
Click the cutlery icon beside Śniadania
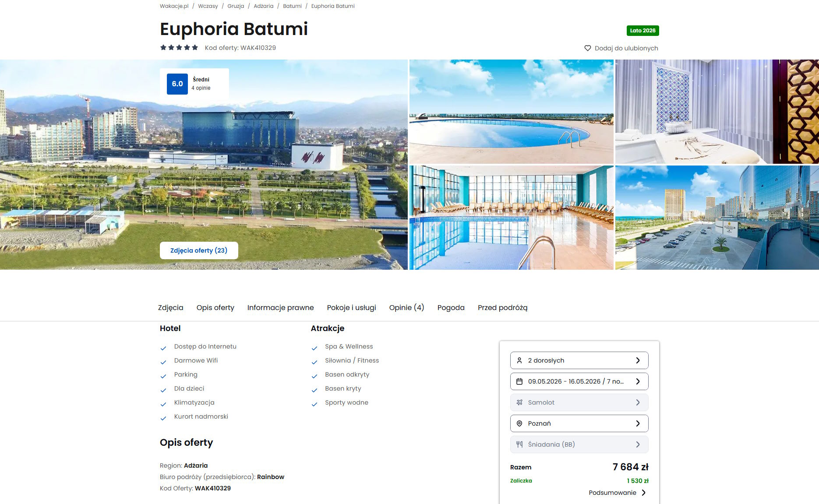coord(519,444)
